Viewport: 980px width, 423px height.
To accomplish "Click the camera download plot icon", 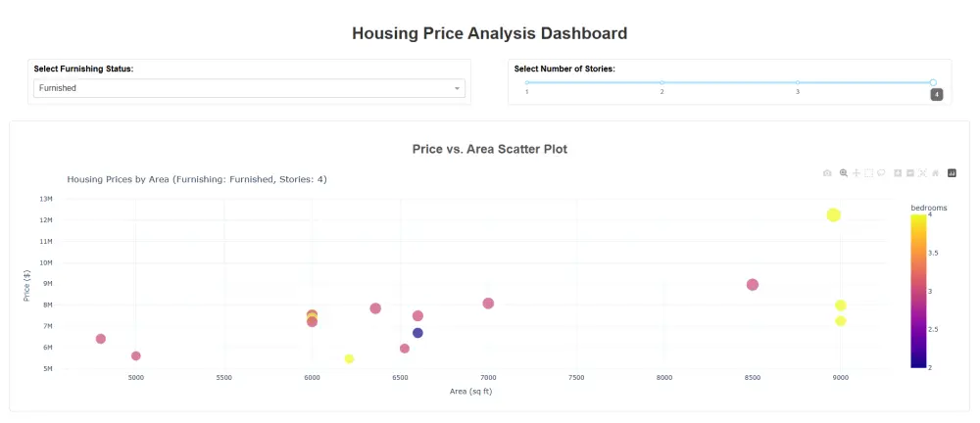I will 827,173.
